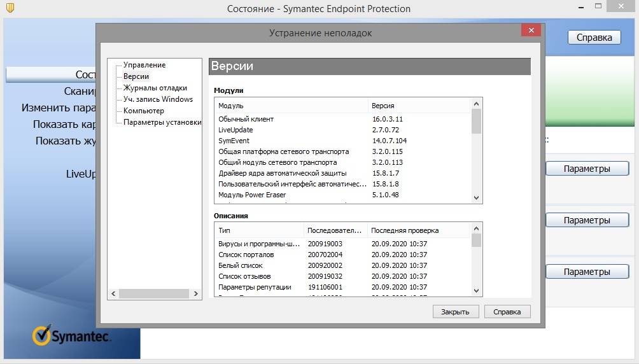639x364 pixels.
Task: Click tree panel horizontal scrollbar thumb
Action: [153, 293]
